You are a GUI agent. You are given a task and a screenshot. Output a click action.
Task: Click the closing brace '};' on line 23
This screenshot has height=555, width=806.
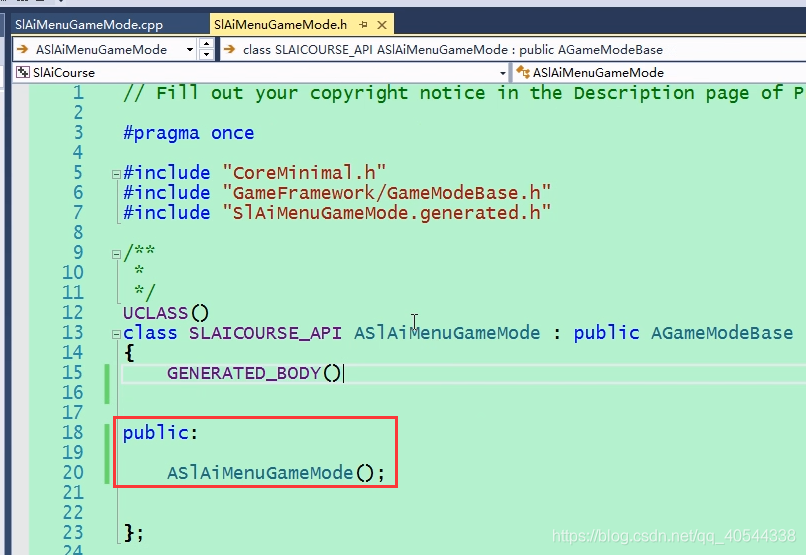pyautogui.click(x=134, y=533)
